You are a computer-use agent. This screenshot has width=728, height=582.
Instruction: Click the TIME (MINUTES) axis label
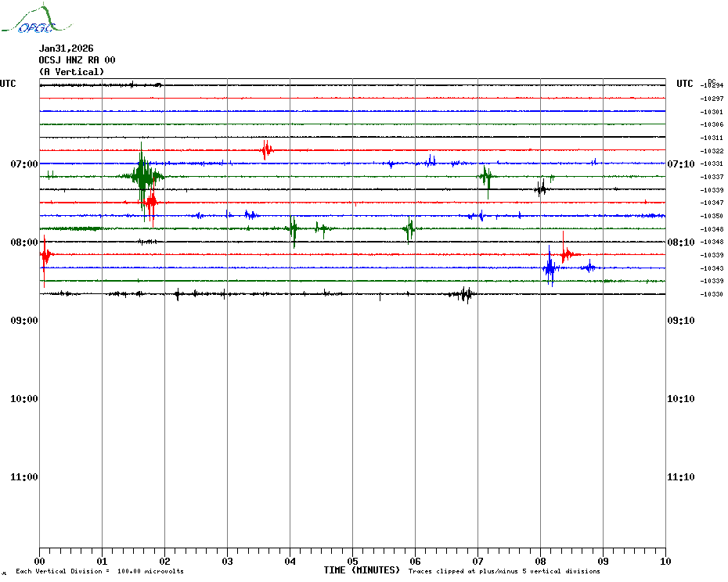(362, 570)
